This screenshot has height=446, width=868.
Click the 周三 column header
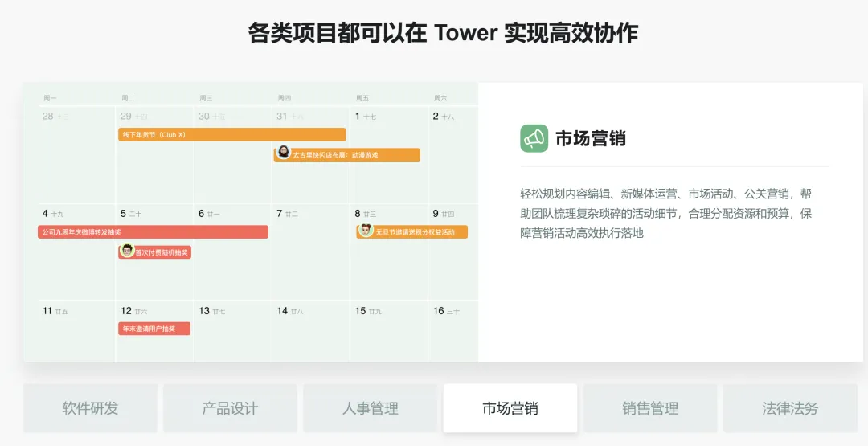(206, 98)
